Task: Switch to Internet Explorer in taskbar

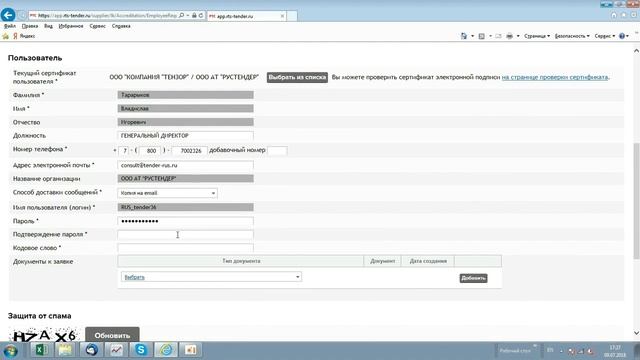Action: 166,350
